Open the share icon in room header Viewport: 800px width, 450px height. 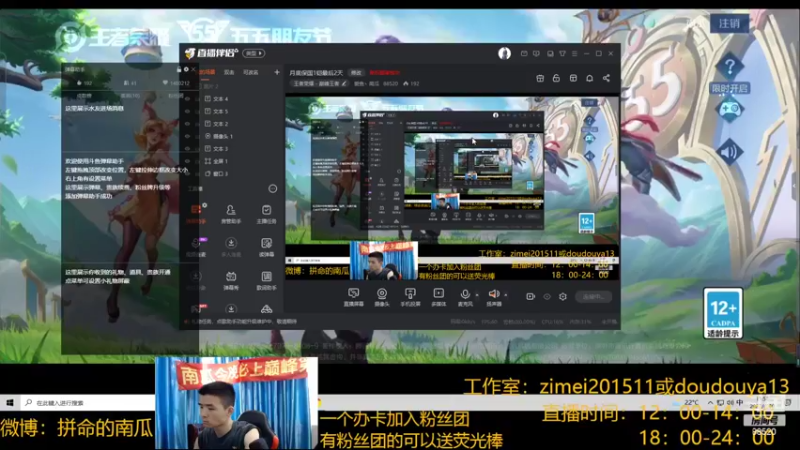pos(606,78)
